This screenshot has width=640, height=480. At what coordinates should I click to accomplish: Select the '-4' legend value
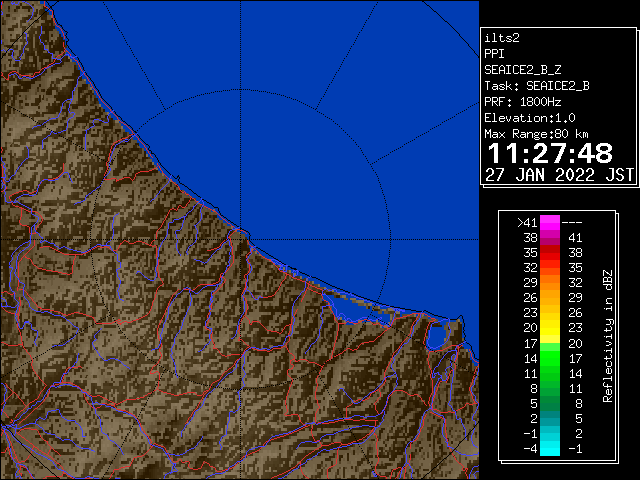pos(530,449)
